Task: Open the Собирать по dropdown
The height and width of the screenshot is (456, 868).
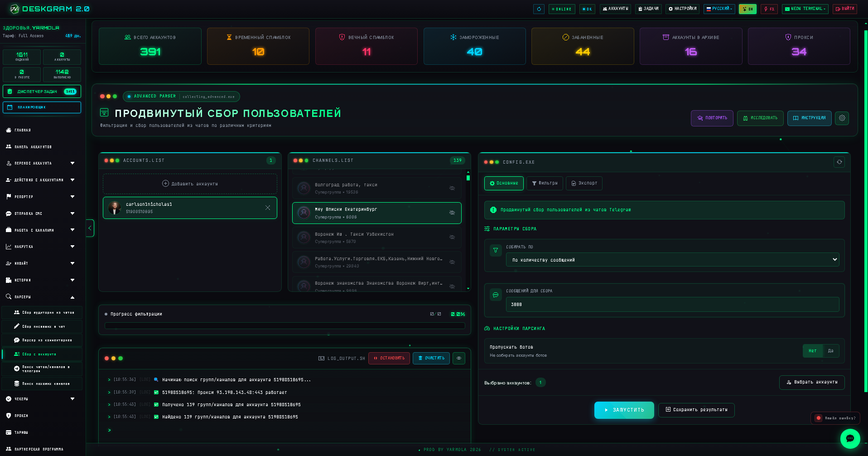Action: (x=672, y=260)
